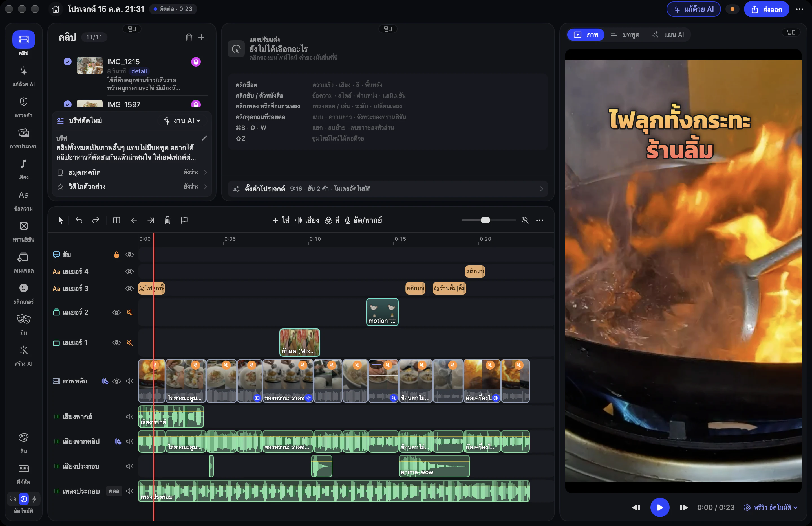
Task: Click the home icon in title bar
Action: point(56,9)
